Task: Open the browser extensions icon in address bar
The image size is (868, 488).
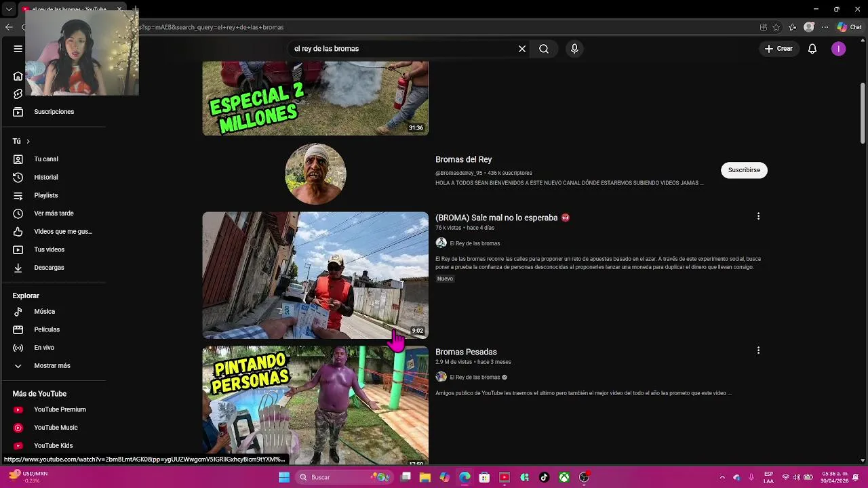Action: tap(764, 27)
